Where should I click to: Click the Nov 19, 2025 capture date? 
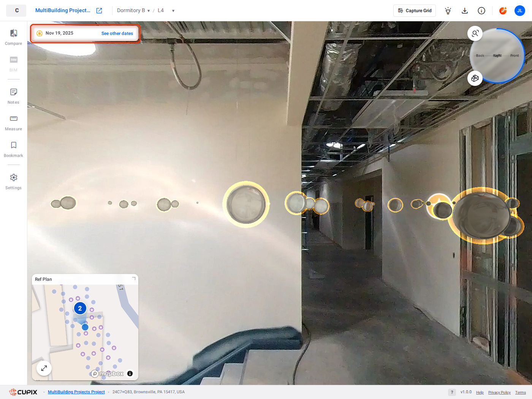[x=59, y=33]
